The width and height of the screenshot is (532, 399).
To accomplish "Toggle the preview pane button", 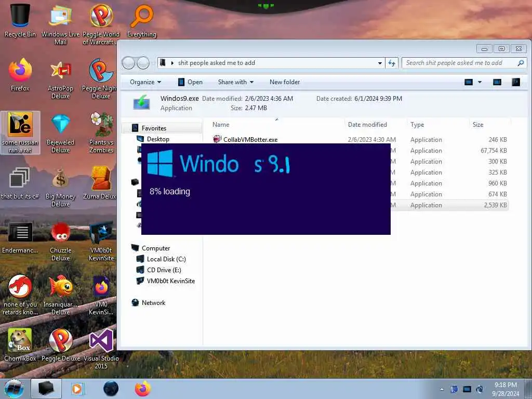I will (497, 82).
